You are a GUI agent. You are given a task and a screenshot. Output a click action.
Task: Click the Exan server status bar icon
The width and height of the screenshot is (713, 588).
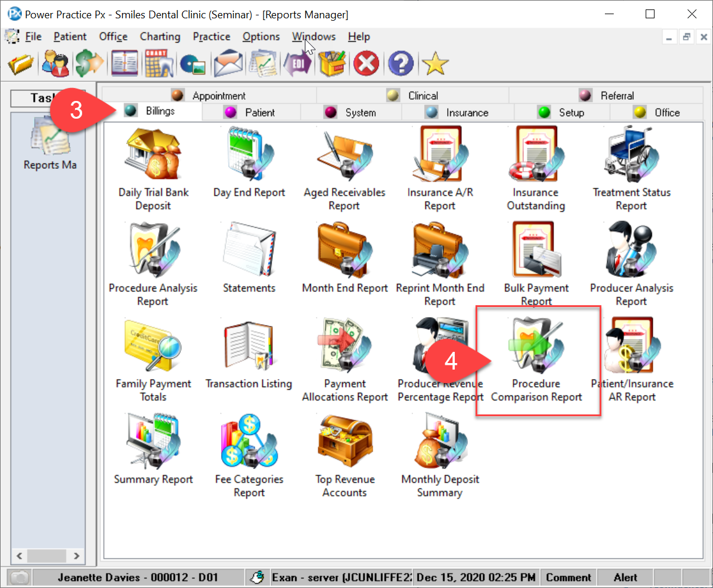(258, 577)
